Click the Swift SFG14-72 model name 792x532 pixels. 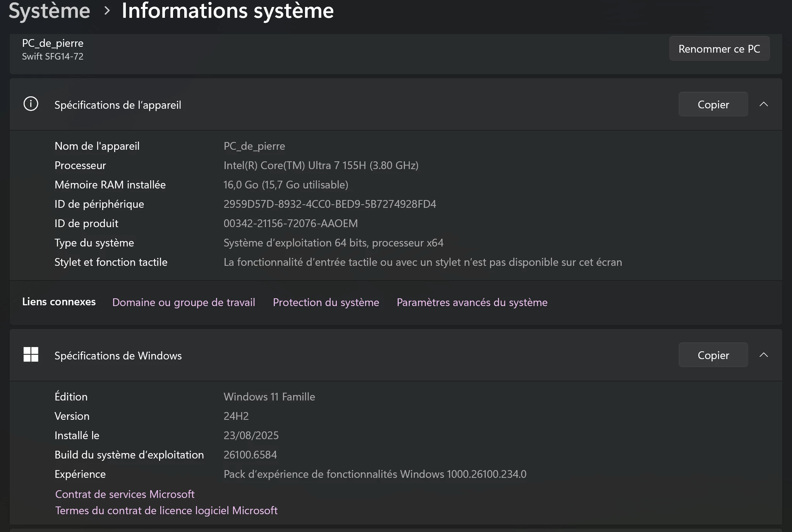click(x=53, y=56)
